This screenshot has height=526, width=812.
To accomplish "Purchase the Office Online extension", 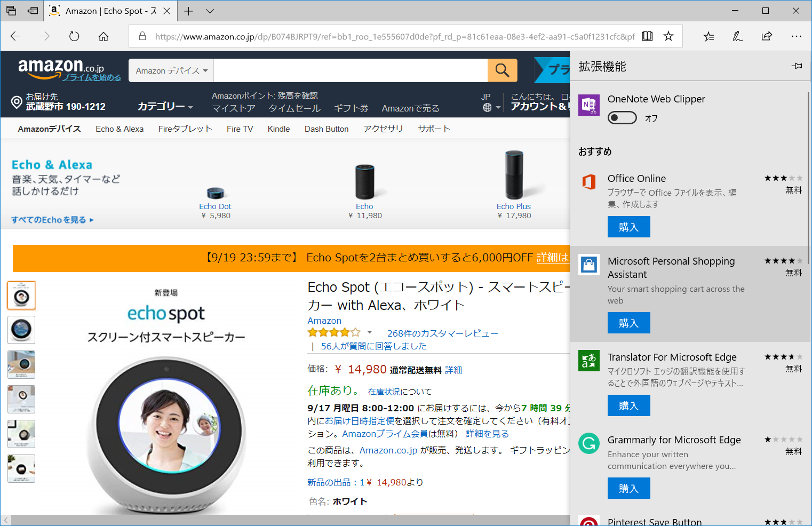I will [628, 226].
